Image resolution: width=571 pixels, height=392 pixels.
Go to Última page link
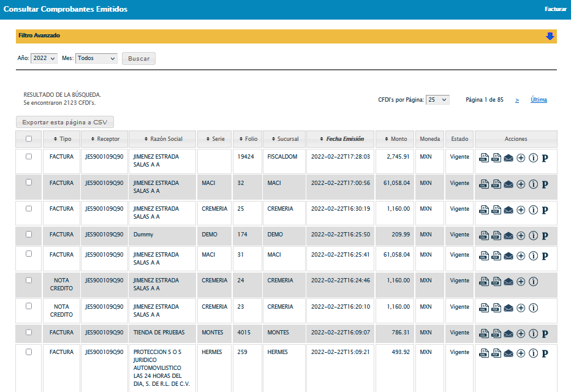[539, 100]
